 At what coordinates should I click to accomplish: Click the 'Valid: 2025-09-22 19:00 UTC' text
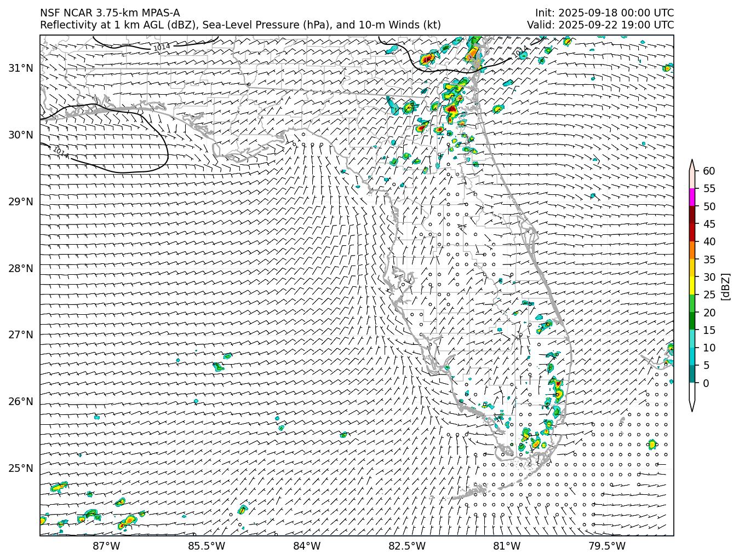coord(600,25)
